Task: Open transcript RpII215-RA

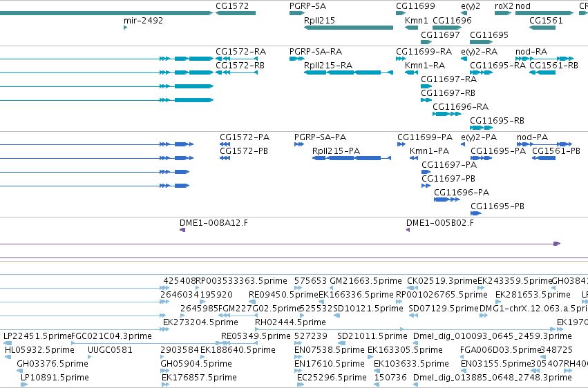Action: (328, 65)
